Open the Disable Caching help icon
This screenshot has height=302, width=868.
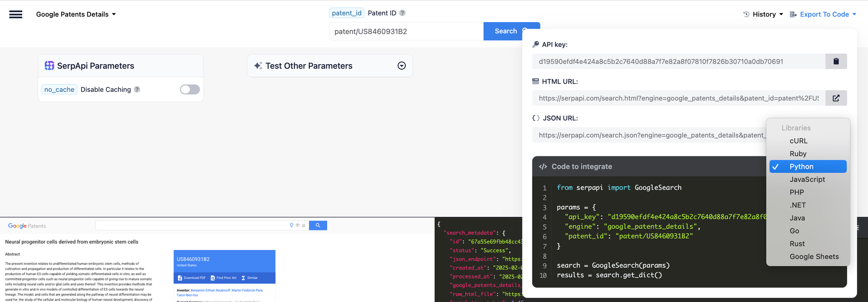point(137,89)
